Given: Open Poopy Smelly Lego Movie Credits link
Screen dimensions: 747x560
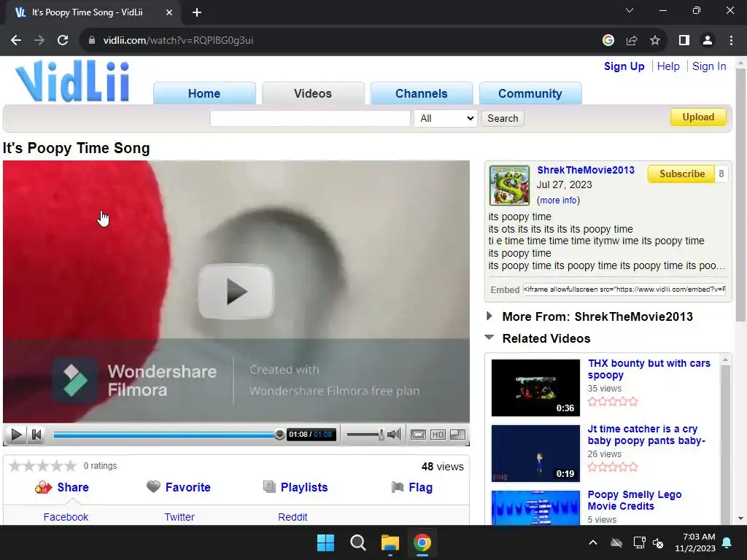Looking at the screenshot, I should 635,500.
